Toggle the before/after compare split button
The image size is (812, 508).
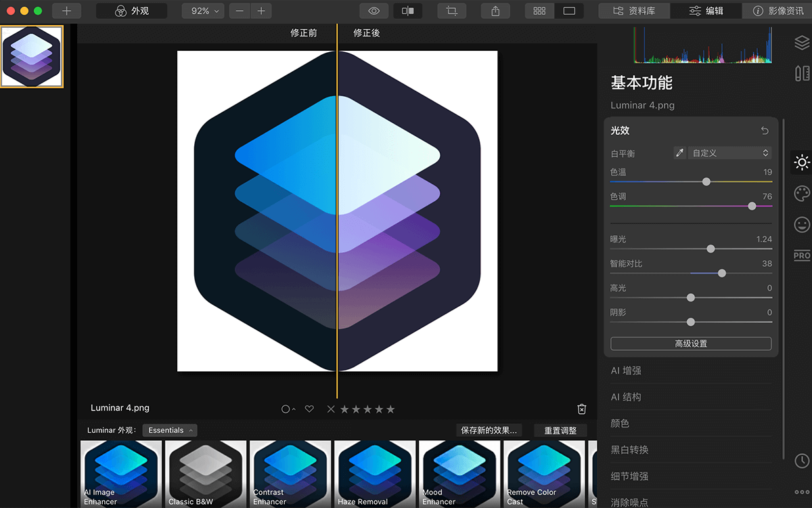click(x=407, y=11)
